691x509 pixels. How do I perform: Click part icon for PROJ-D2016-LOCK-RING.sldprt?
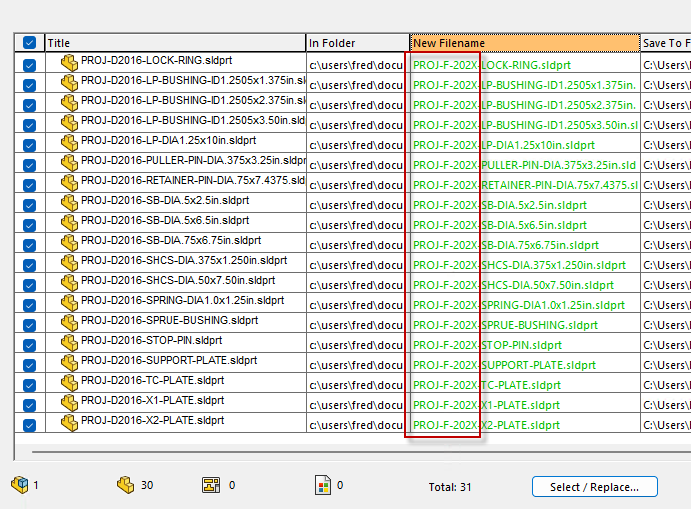coord(69,63)
